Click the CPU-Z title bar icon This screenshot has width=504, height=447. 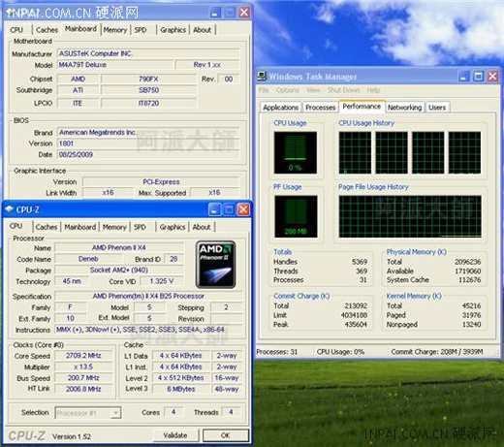[9, 209]
